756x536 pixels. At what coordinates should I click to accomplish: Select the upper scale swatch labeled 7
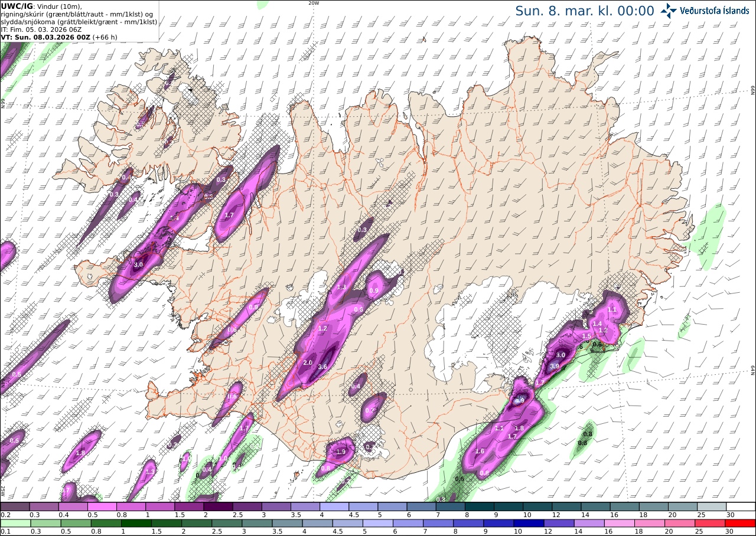pos(451,506)
